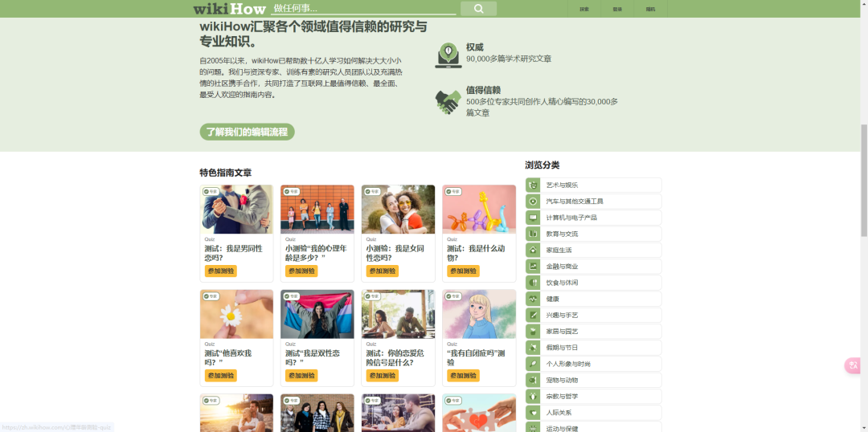Open the 宠物与动物 category link
This screenshot has width=868, height=432.
point(593,380)
